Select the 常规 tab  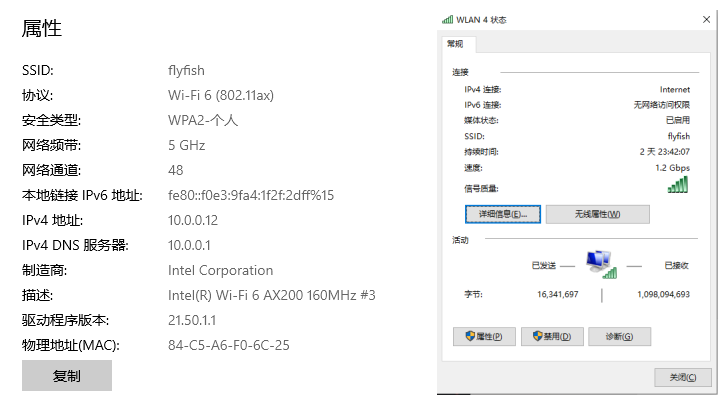click(x=456, y=44)
